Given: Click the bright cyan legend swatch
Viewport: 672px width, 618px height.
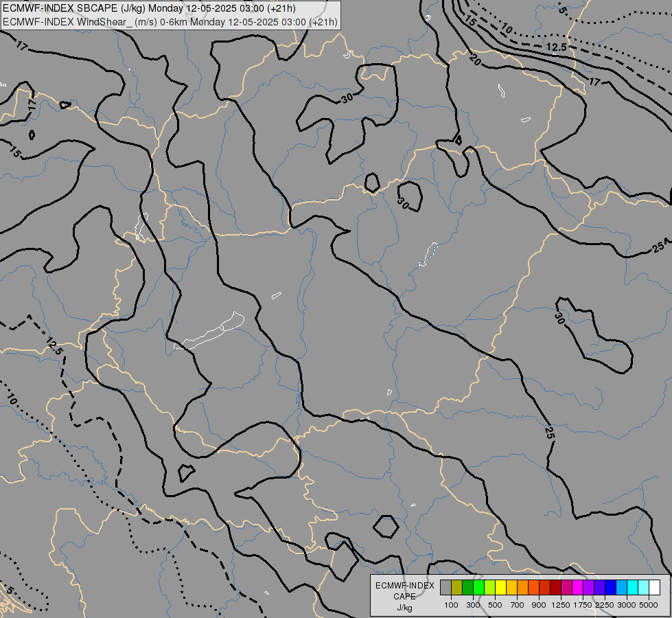Looking at the screenshot, I should 633,588.
